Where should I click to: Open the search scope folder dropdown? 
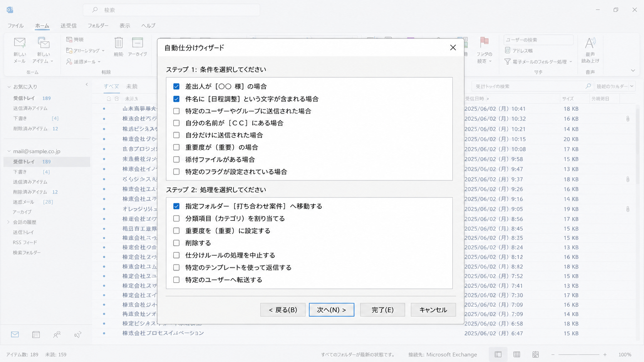tap(632, 86)
